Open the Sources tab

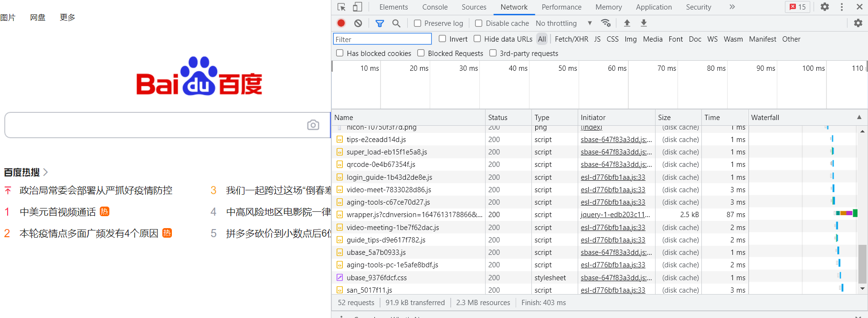tap(474, 7)
